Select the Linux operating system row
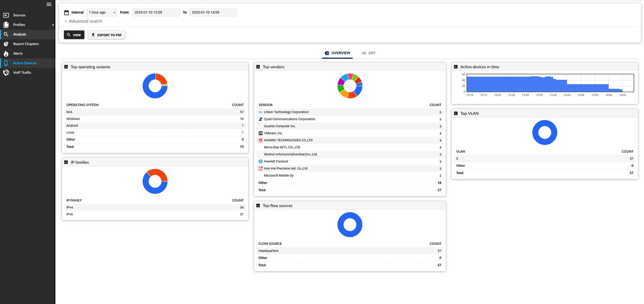 point(155,132)
